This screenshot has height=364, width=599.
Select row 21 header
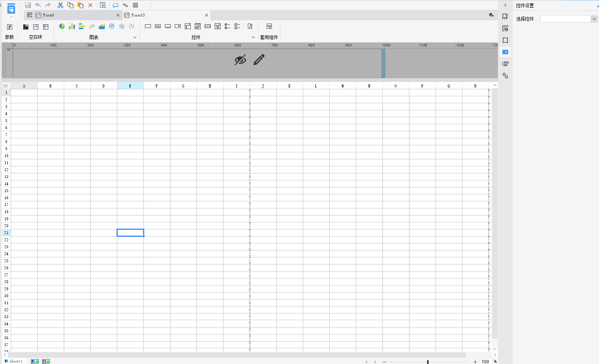6,233
